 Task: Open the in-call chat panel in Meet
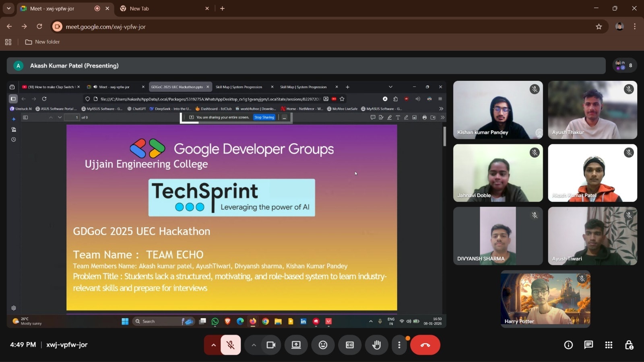click(588, 345)
